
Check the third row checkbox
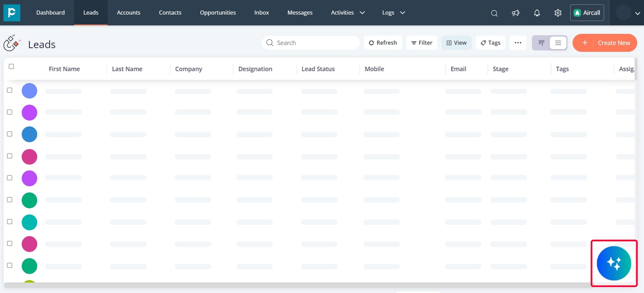coord(10,134)
